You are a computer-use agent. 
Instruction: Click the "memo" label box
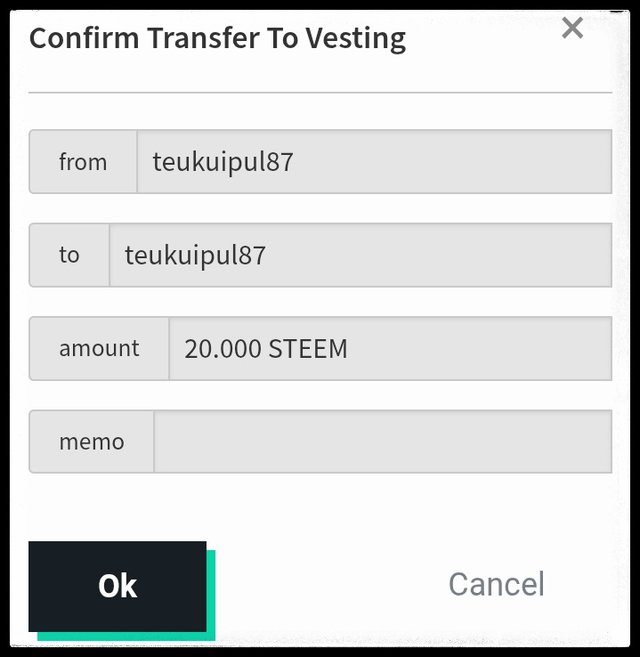pyautogui.click(x=91, y=442)
